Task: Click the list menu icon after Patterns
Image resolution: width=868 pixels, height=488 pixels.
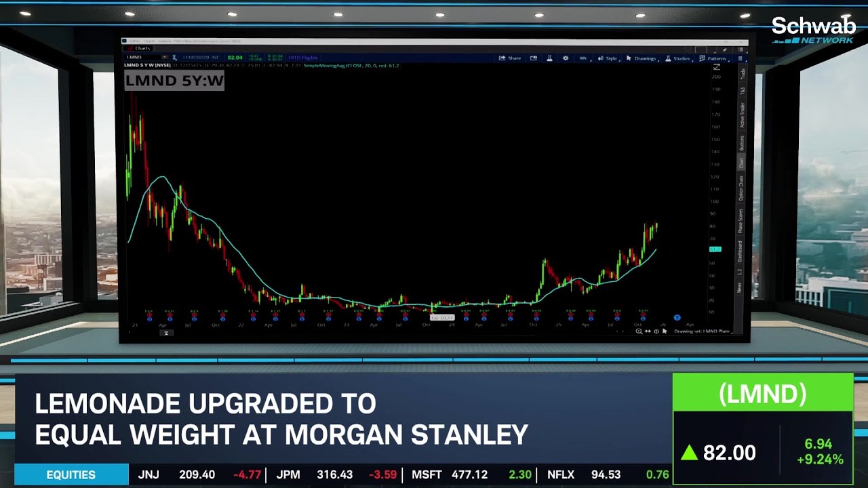Action: tap(741, 58)
